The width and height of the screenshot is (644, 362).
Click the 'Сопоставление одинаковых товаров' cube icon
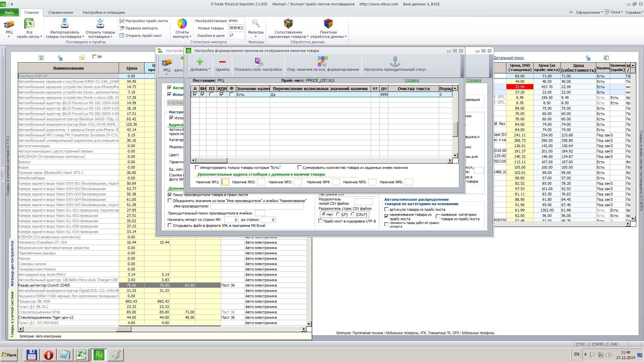[x=288, y=23]
